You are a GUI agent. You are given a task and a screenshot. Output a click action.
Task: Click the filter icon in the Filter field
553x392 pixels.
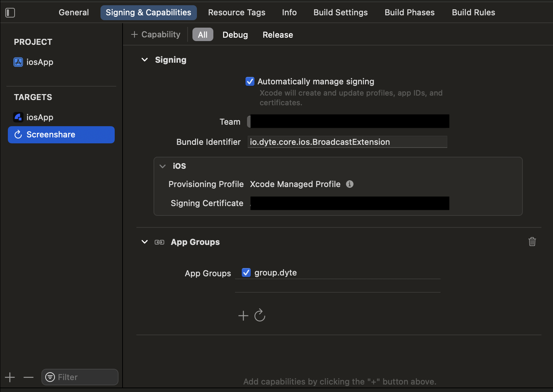pos(50,377)
